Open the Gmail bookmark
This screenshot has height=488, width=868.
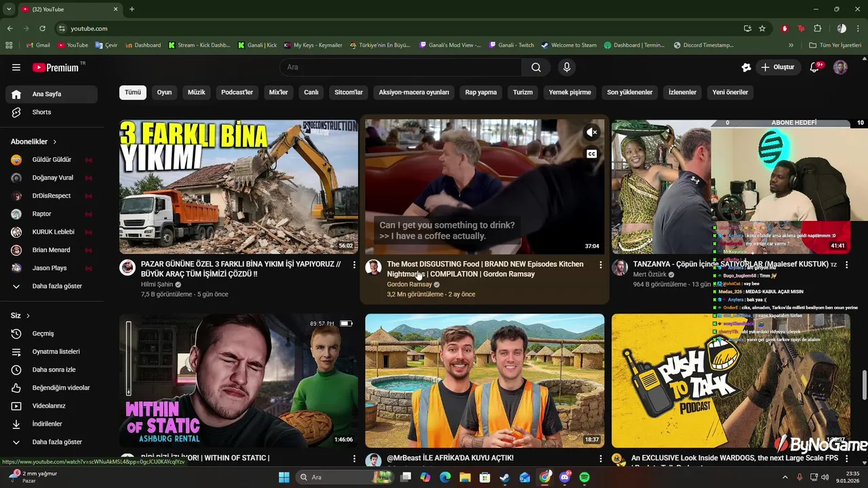point(38,45)
